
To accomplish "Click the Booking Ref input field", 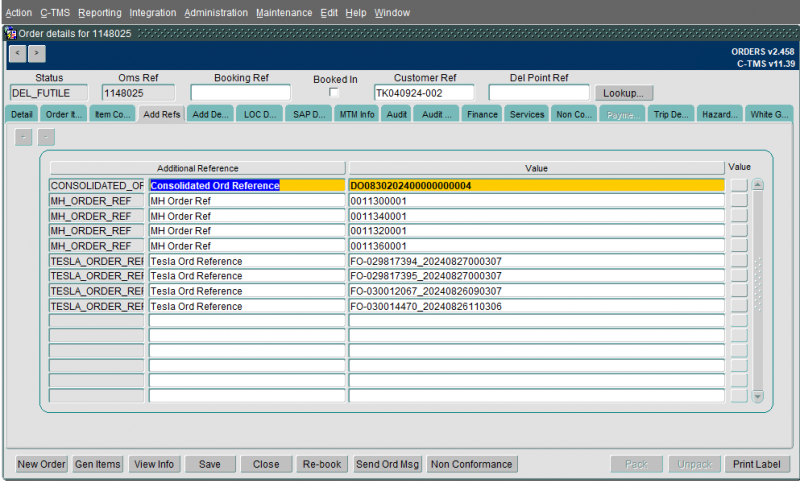I will [x=240, y=93].
